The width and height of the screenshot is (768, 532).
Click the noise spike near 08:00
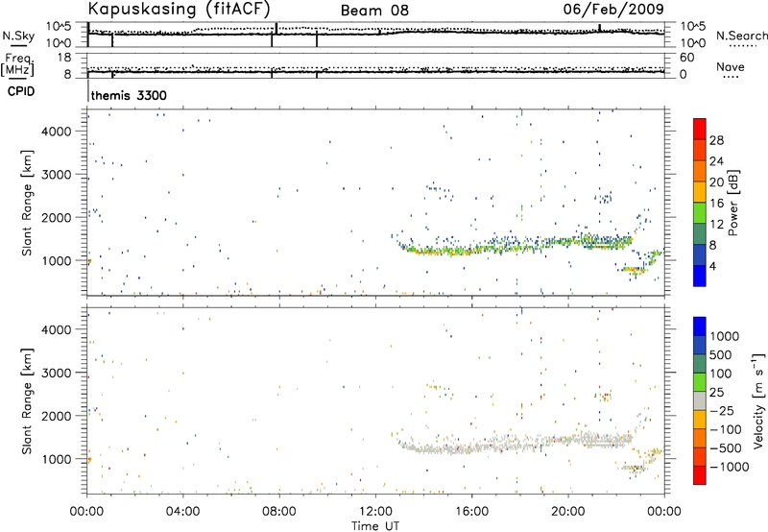click(x=276, y=30)
